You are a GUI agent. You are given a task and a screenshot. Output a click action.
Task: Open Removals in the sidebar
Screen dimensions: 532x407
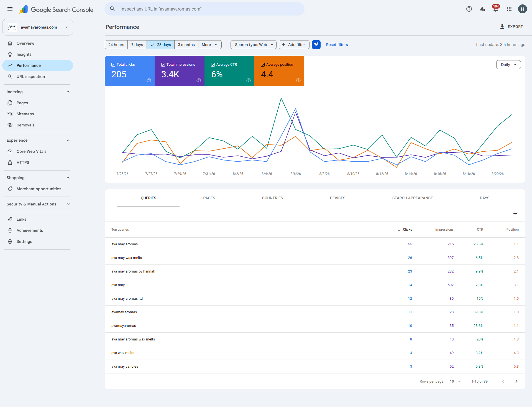click(38, 125)
